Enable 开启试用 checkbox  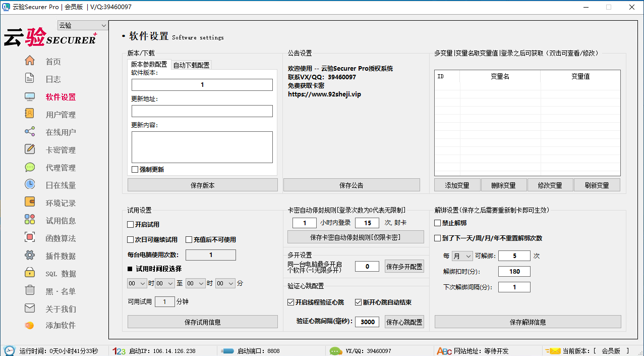pos(131,224)
